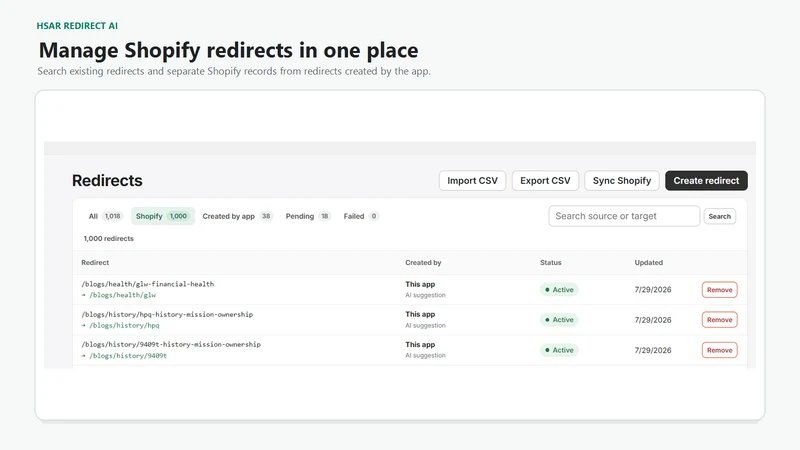Click the Active status of the hpq row
Viewport: 800px width, 450px height.
(x=559, y=320)
